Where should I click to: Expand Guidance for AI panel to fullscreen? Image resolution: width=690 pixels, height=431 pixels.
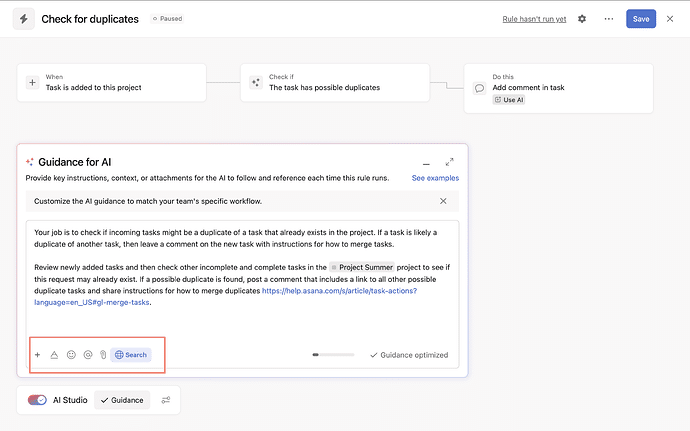tap(450, 162)
